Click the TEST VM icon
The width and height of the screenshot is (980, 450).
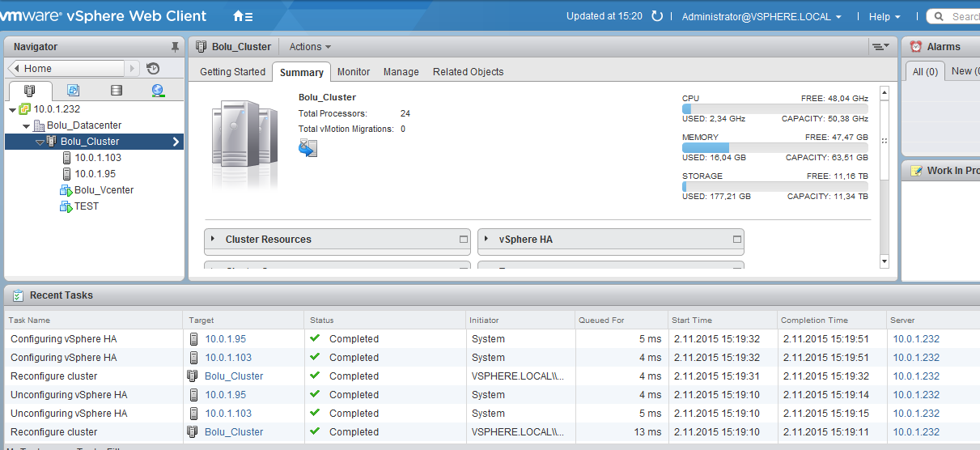66,206
